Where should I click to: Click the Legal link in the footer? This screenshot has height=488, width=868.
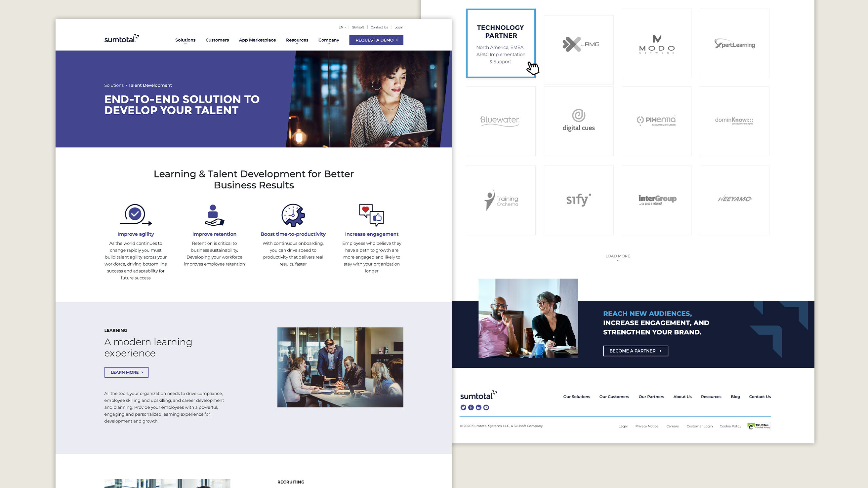623,426
